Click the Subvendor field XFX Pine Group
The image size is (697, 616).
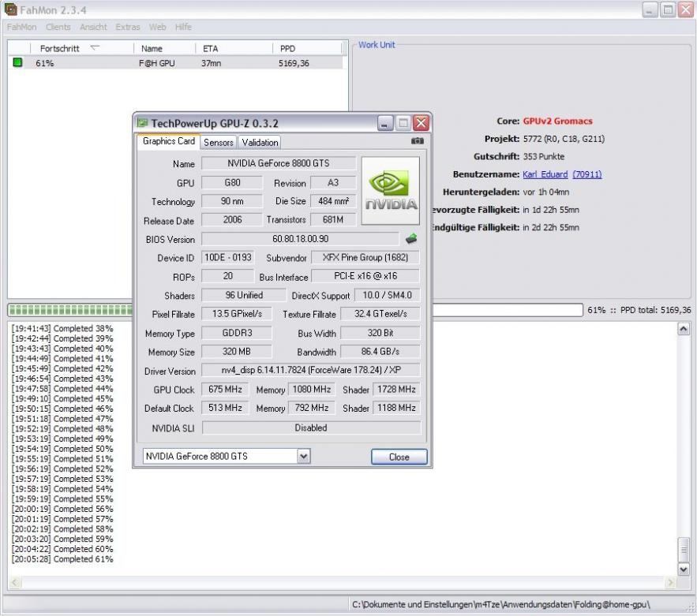(x=365, y=258)
